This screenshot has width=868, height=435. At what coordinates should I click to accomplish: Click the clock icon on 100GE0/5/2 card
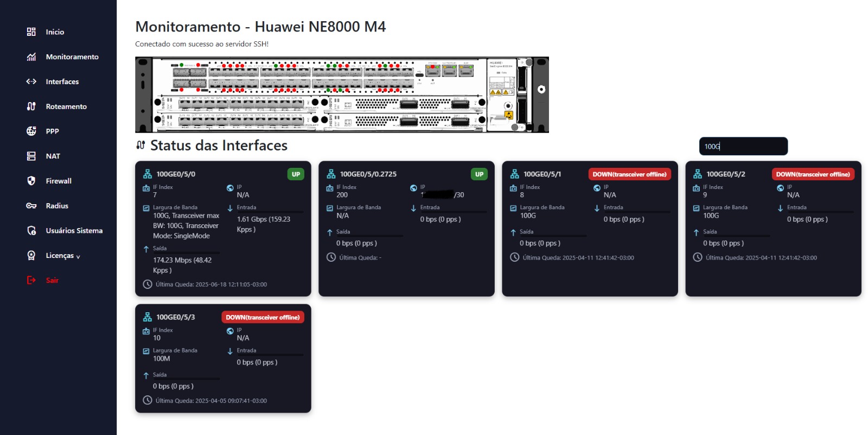pos(698,257)
